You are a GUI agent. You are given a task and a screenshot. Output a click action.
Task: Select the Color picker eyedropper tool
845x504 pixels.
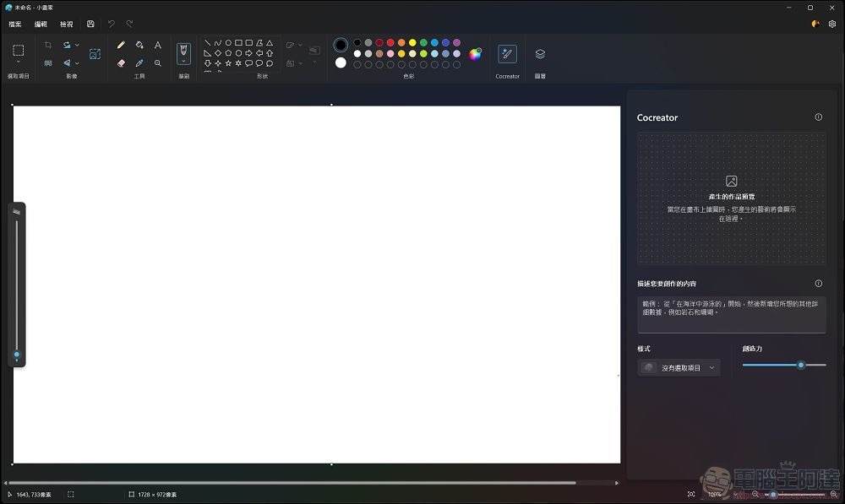click(139, 63)
